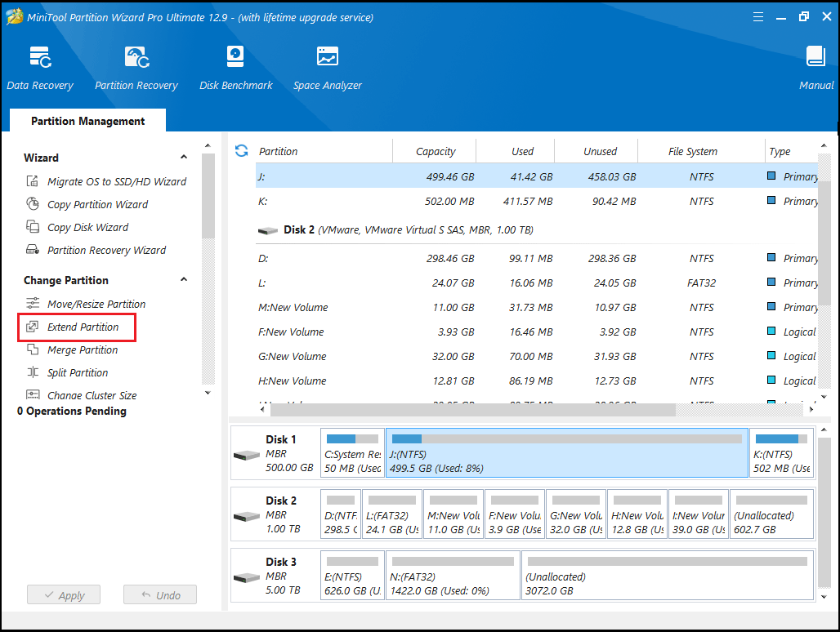Click the disk map scroll-up arrow
This screenshot has width=840, height=632.
(824, 430)
